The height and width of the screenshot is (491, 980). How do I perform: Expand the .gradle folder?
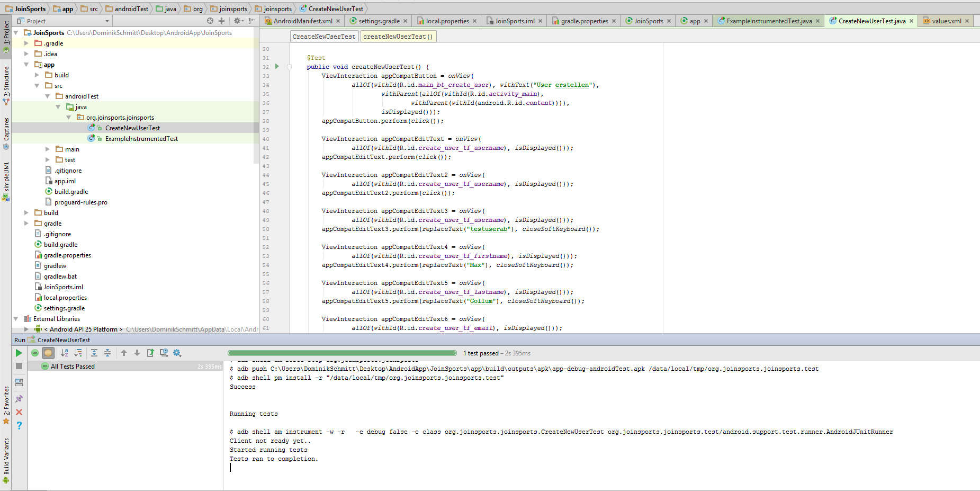pyautogui.click(x=26, y=43)
